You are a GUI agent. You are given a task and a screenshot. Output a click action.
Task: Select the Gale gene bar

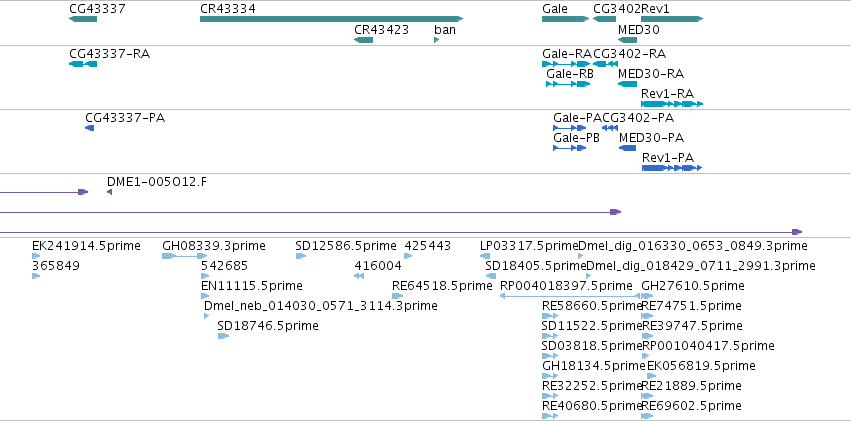point(566,19)
